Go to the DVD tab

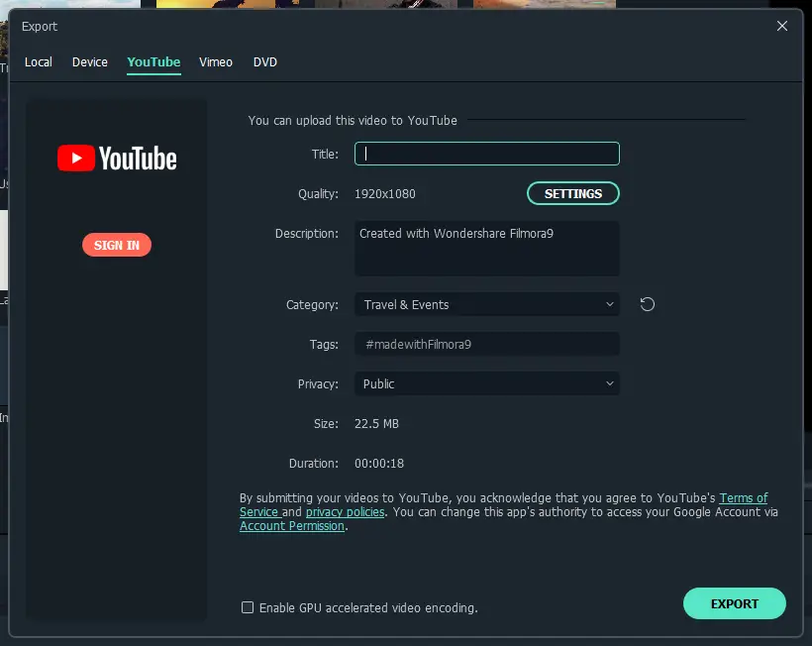265,62
